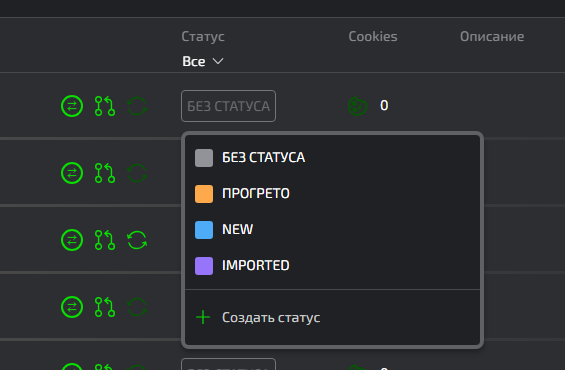Viewport: 565px width, 370px height.
Task: Select БЕЗ СТАТУСА from the status menu
Action: (332, 157)
